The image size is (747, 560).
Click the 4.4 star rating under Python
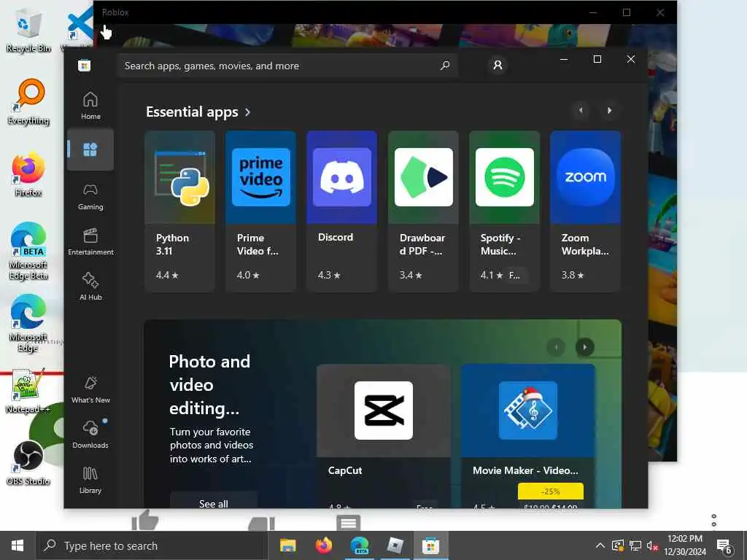click(167, 275)
